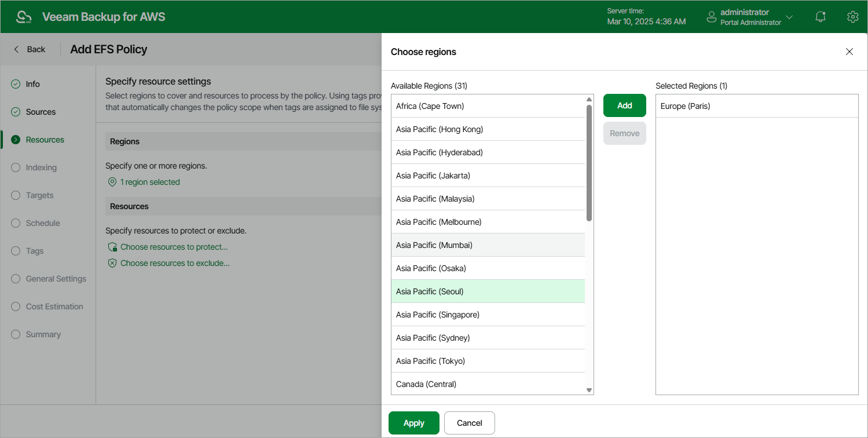This screenshot has width=868, height=438.
Task: Open the notifications bell icon
Action: (x=821, y=17)
